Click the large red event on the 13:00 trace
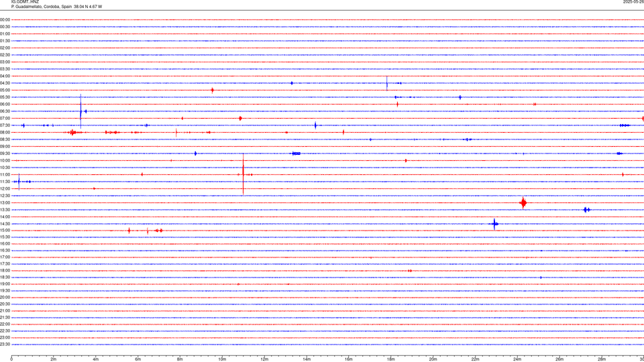The image size is (644, 362). (523, 202)
